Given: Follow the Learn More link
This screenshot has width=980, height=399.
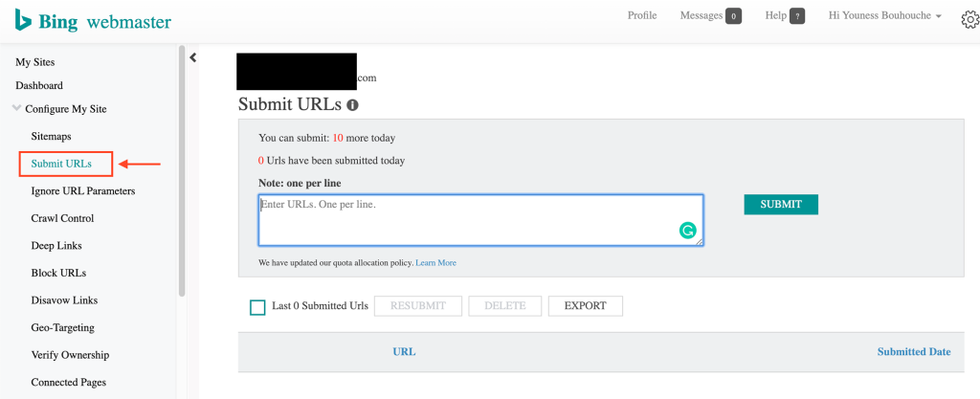Looking at the screenshot, I should [x=435, y=263].
